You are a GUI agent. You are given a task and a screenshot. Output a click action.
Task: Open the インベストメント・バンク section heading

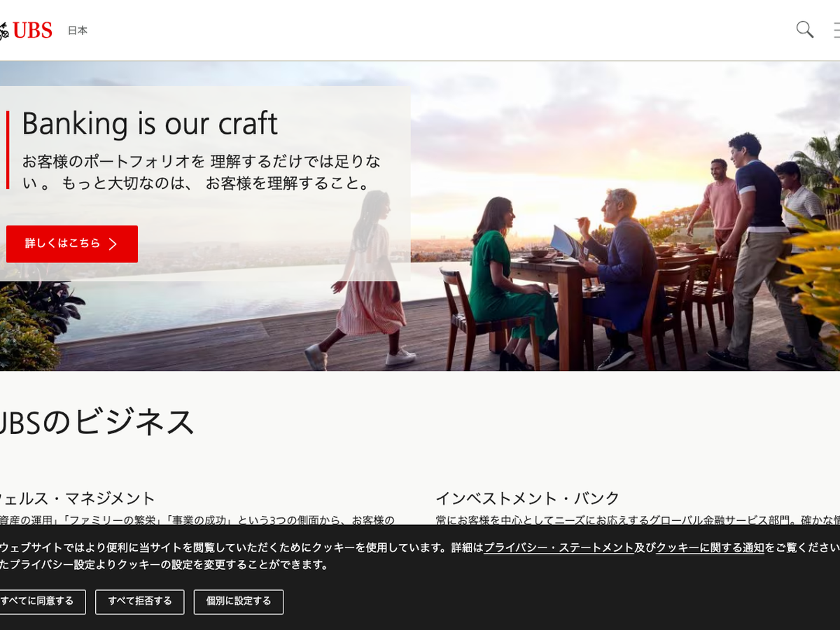click(x=527, y=498)
